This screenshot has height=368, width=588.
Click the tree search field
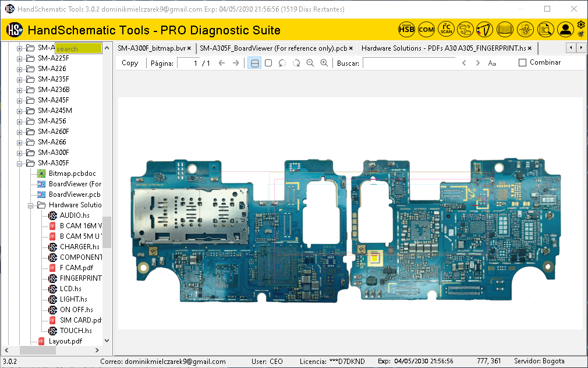[x=79, y=48]
